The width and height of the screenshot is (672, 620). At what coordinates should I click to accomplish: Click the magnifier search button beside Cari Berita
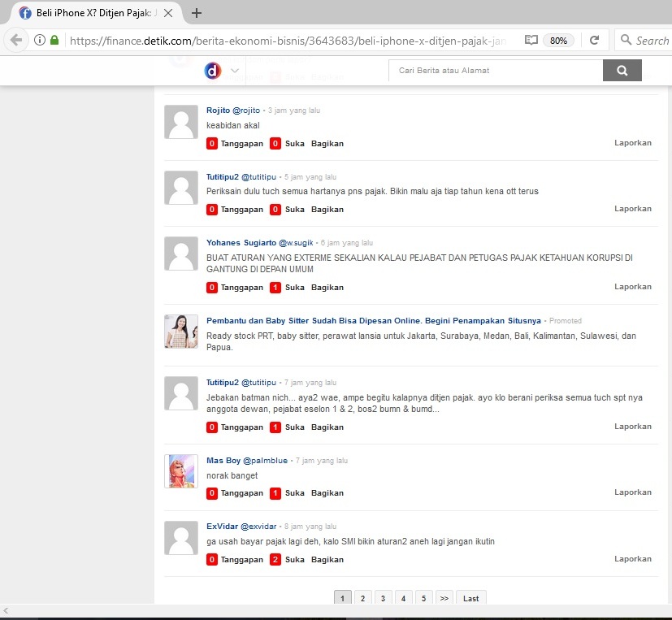coord(622,71)
